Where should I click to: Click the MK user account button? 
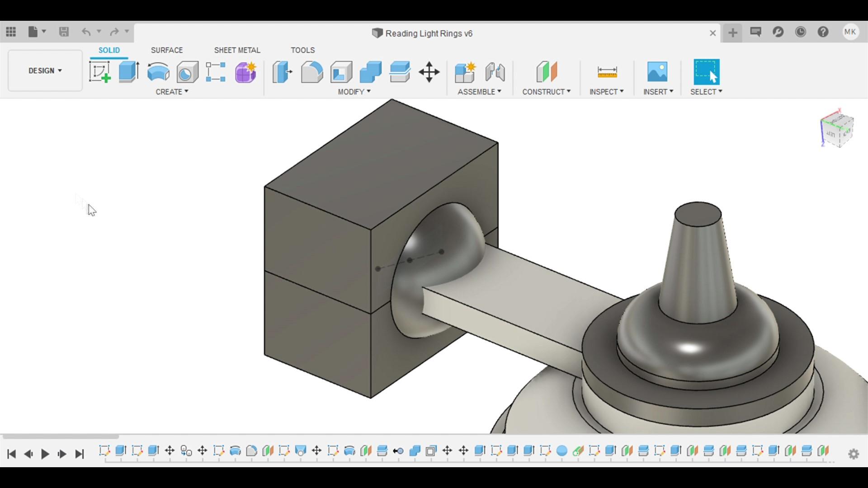(850, 32)
